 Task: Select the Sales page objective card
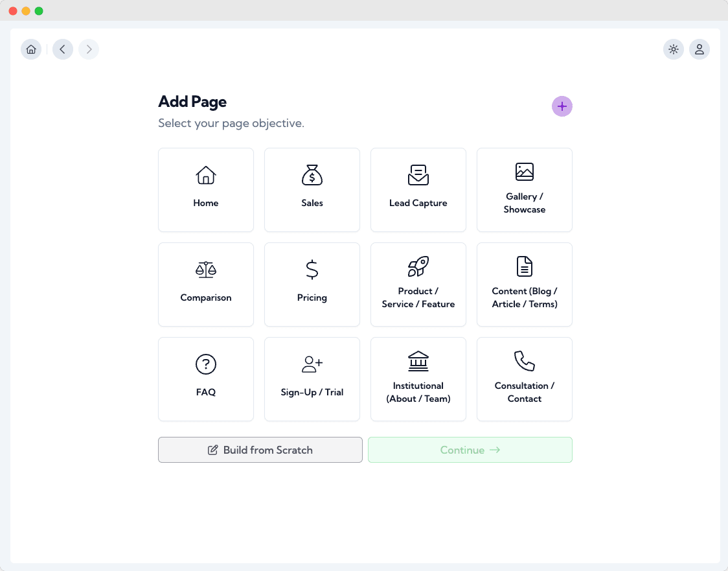[312, 190]
